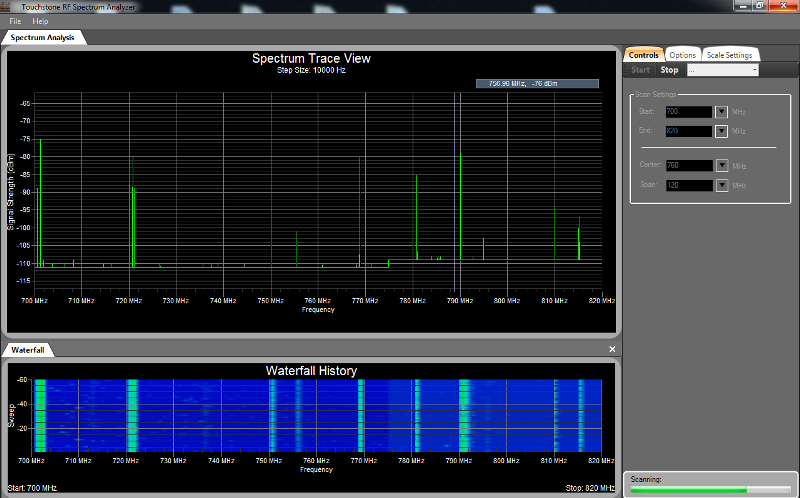Screen dimensions: 800x498
Task: Select the Spectrum Analysis tab
Action: [42, 37]
